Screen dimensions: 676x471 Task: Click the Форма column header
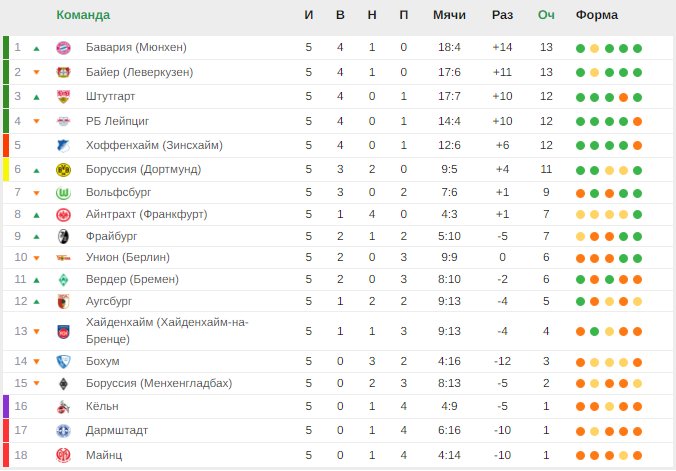597,15
